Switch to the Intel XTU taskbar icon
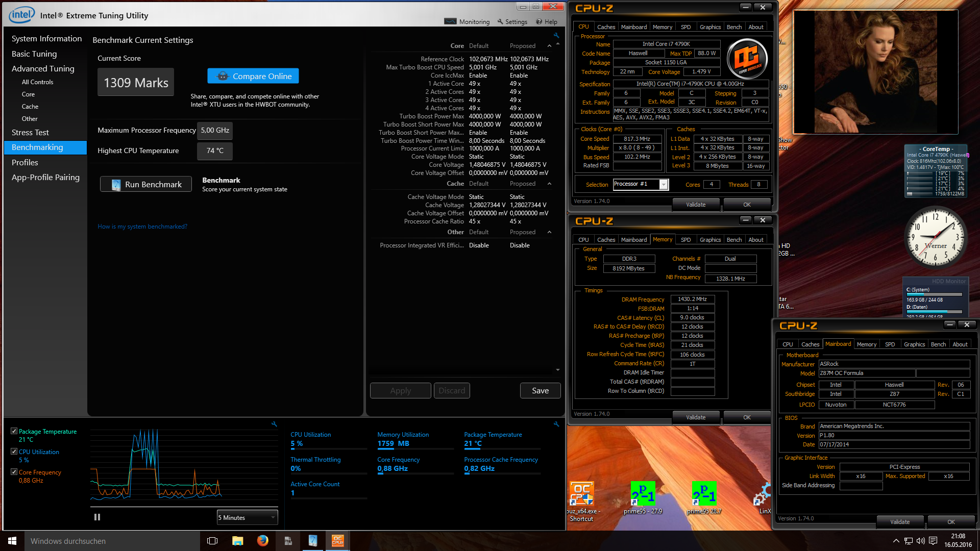The image size is (980, 551). (313, 541)
